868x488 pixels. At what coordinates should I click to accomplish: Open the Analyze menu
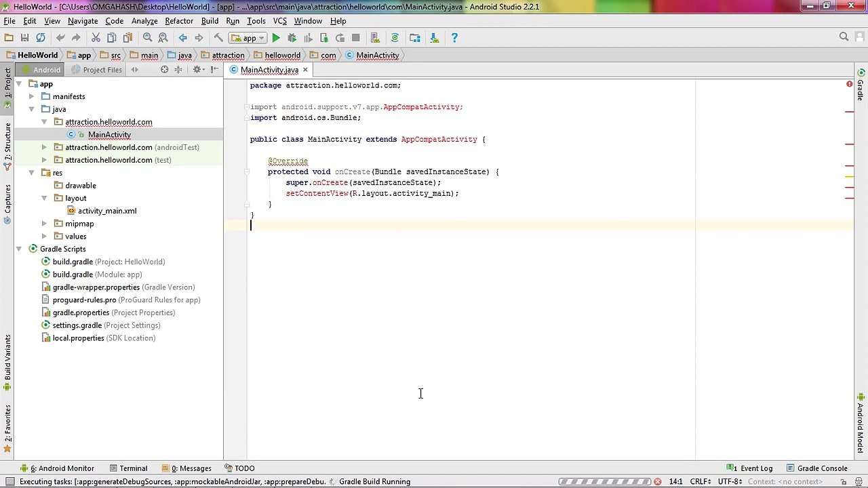pyautogui.click(x=144, y=21)
